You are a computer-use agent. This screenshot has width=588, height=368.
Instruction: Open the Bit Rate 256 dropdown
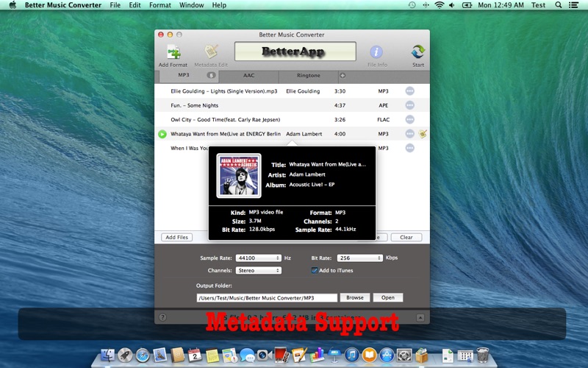pos(359,258)
